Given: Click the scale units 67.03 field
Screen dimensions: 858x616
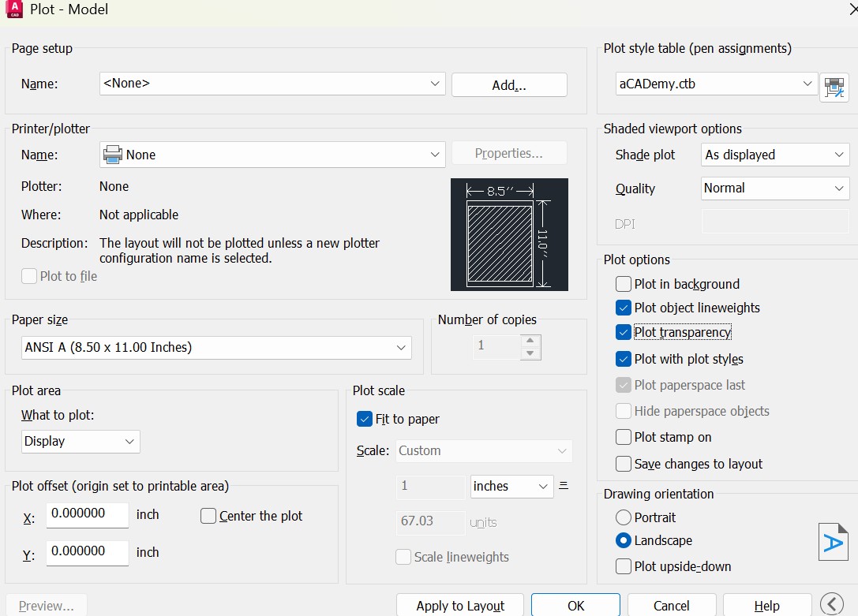Looking at the screenshot, I should coord(431,522).
